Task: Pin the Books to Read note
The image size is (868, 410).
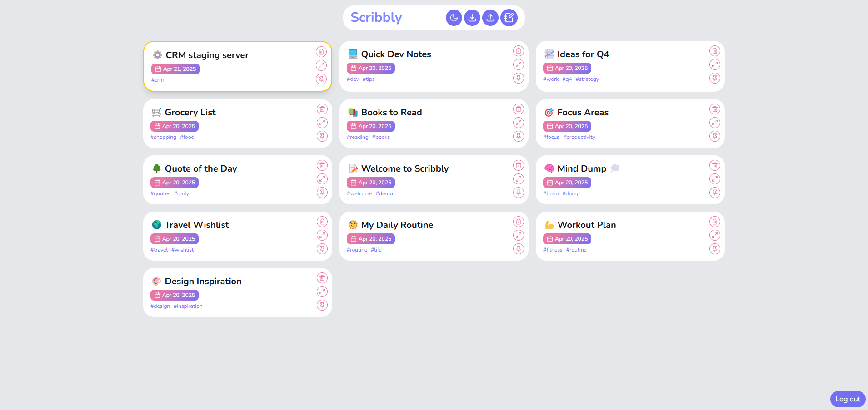Action: pyautogui.click(x=519, y=136)
